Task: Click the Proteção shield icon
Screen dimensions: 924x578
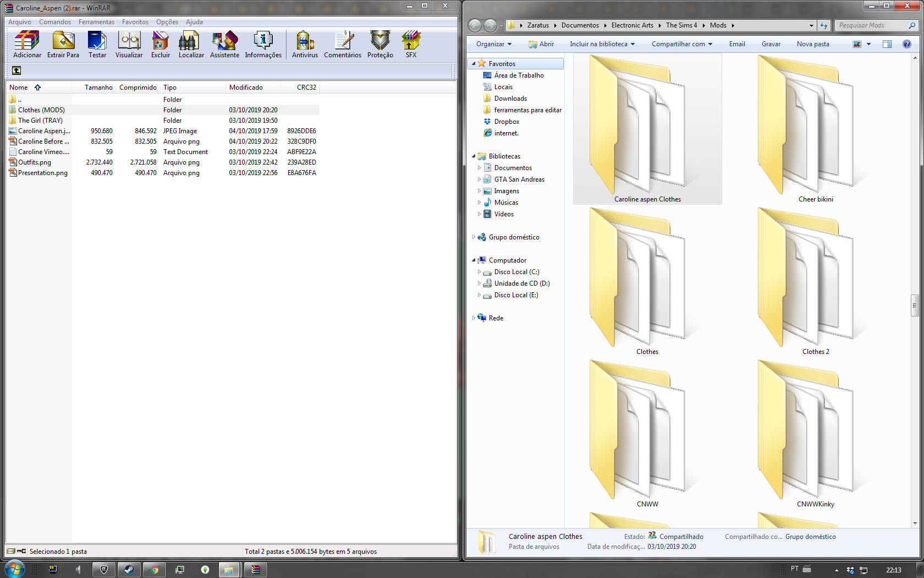Action: 380,45
